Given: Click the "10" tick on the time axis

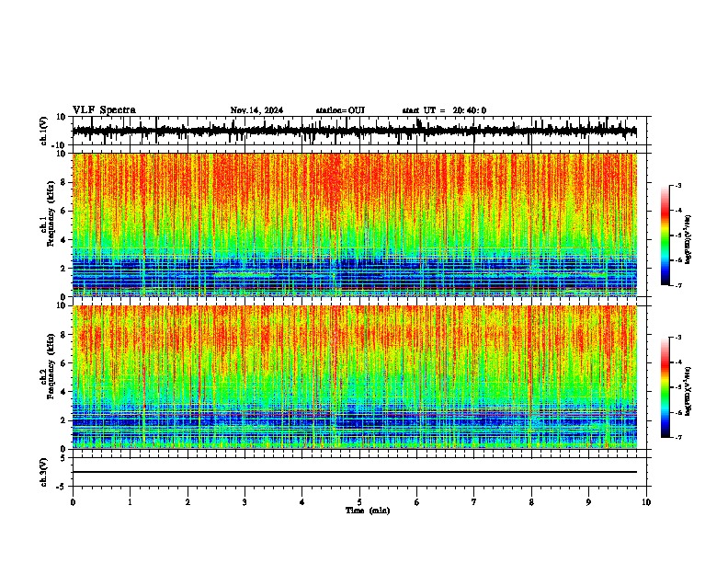Looking at the screenshot, I should point(646,502).
